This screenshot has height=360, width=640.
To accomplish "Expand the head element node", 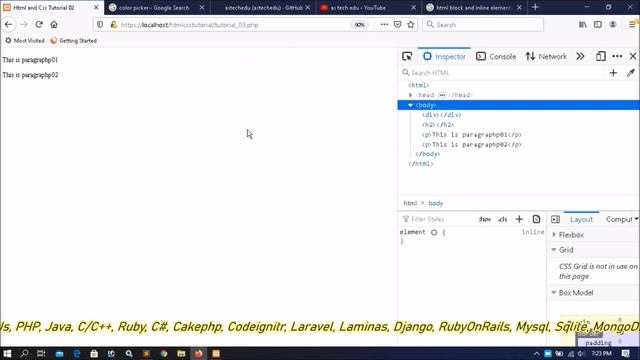I will [411, 95].
